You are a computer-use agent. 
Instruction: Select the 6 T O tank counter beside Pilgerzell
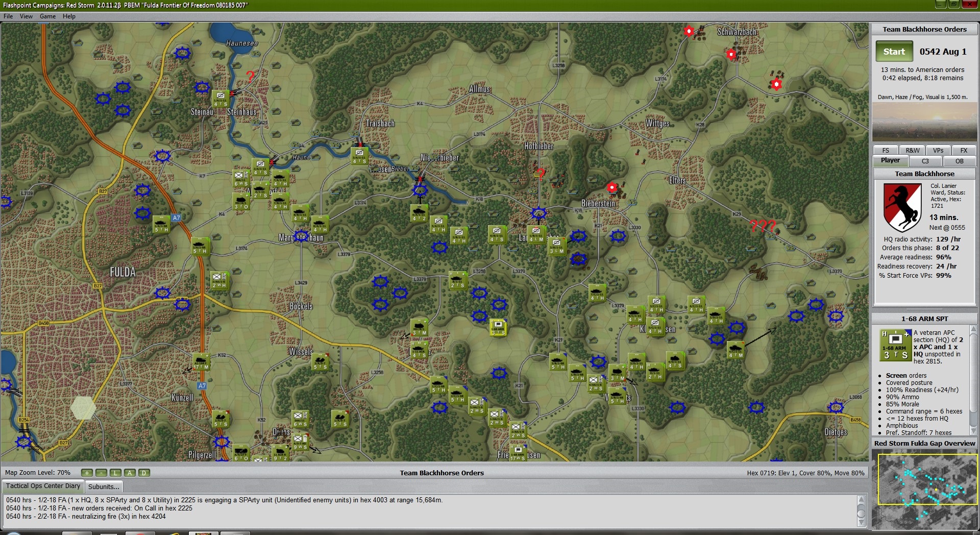[241, 453]
